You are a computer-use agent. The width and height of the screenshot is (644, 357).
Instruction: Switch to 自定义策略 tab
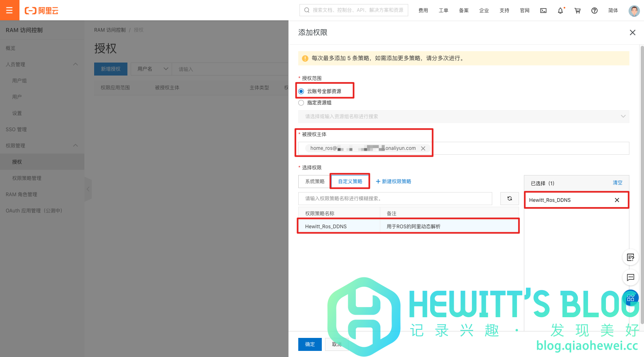350,182
